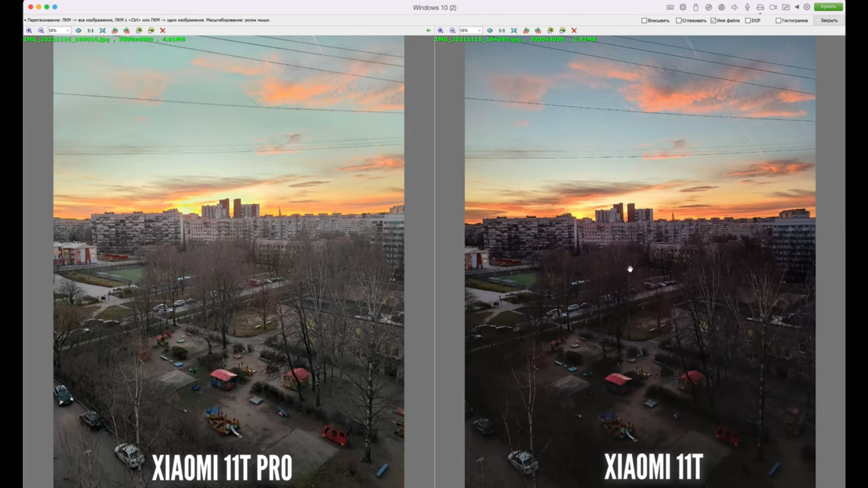
Task: Set right panel image to 1:1 scale
Action: click(x=502, y=30)
